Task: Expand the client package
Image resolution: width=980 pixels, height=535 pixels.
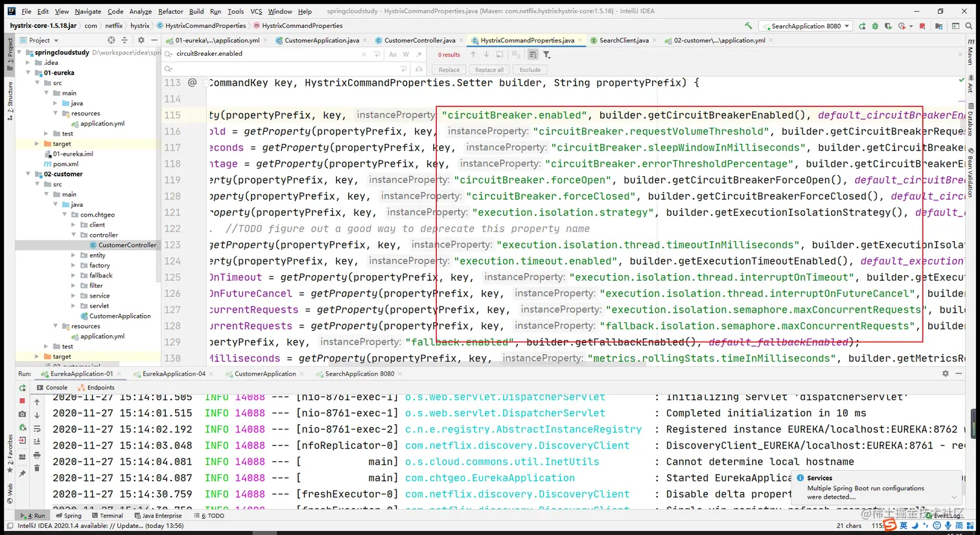Action: click(74, 225)
